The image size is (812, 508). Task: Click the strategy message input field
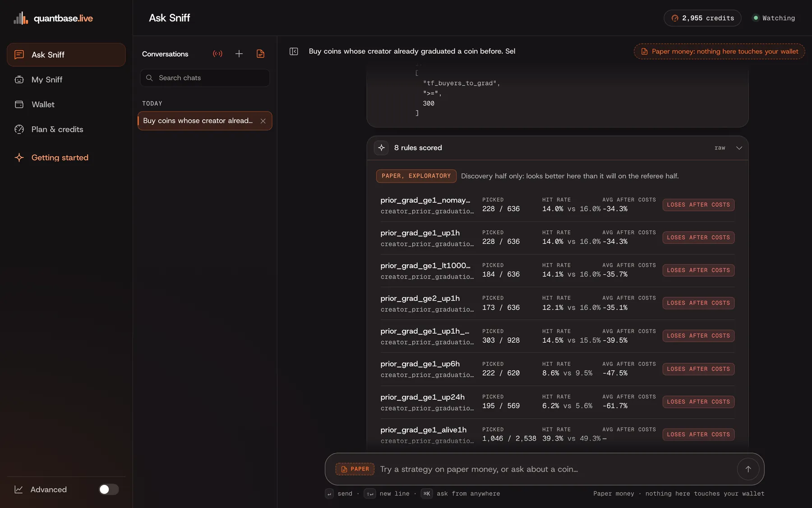pos(555,469)
